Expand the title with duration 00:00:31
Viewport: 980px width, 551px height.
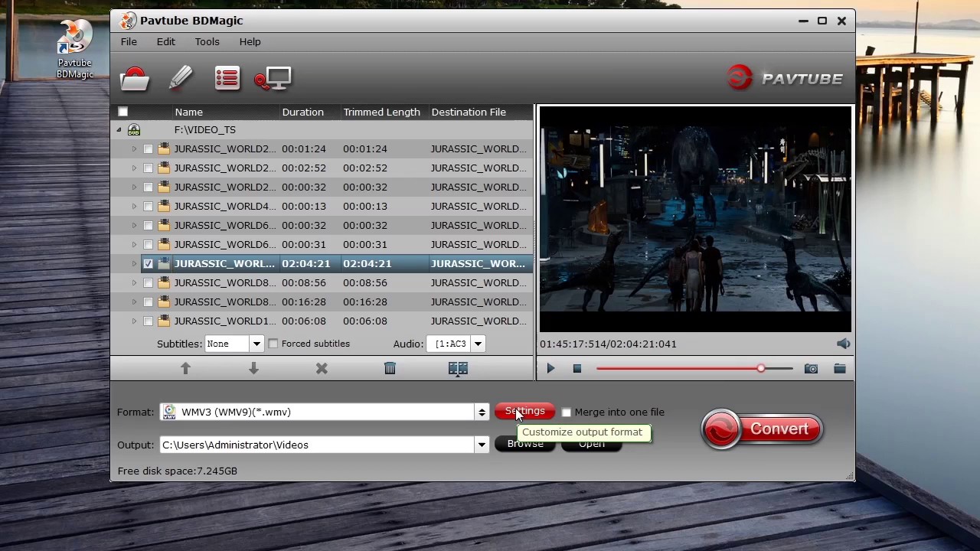pos(134,245)
